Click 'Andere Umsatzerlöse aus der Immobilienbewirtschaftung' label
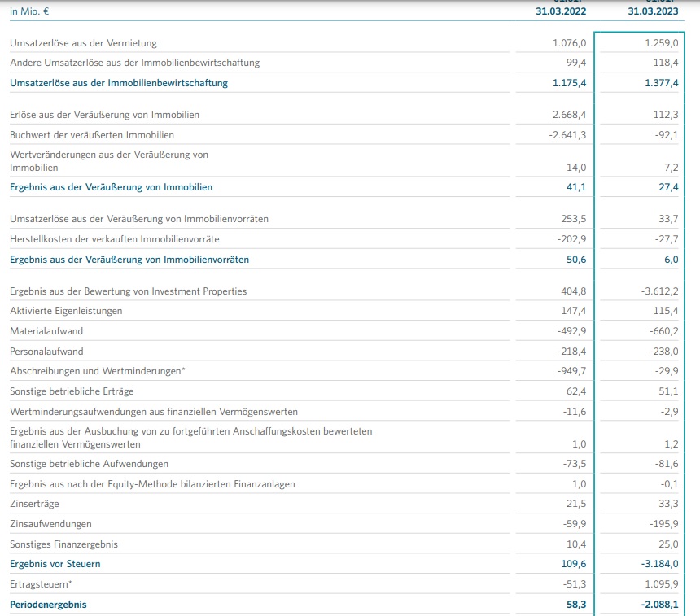The width and height of the screenshot is (700, 616). 135,63
